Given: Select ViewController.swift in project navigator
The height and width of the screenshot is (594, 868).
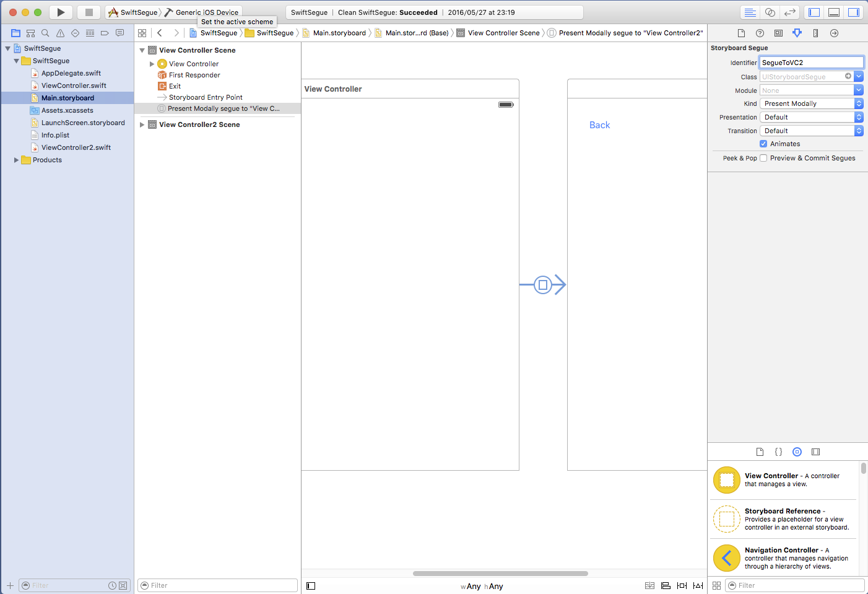Looking at the screenshot, I should click(x=74, y=85).
